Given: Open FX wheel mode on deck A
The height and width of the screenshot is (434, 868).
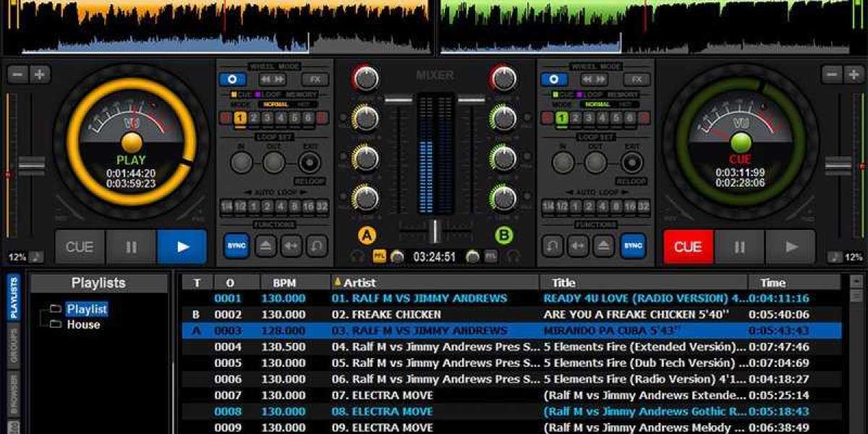Looking at the screenshot, I should pyautogui.click(x=315, y=79).
